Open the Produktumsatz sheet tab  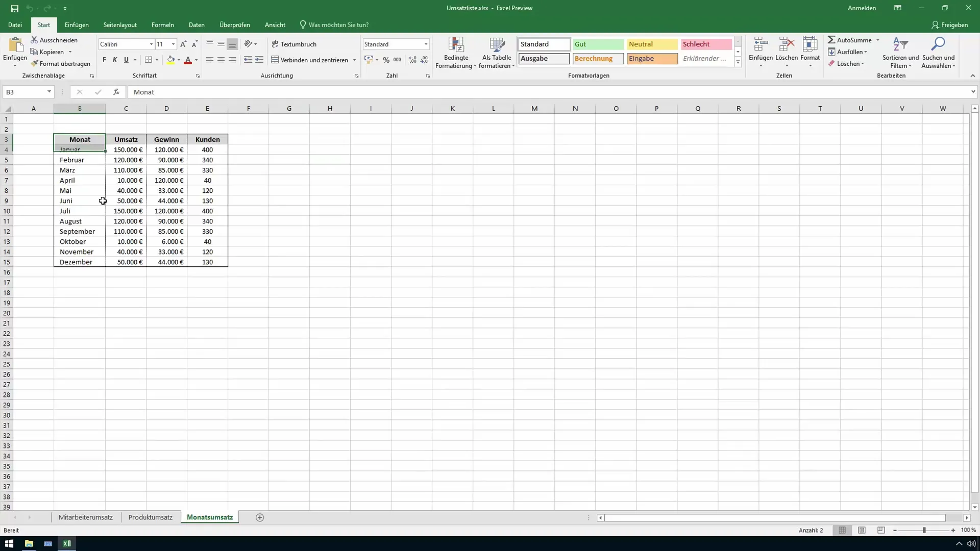(151, 517)
